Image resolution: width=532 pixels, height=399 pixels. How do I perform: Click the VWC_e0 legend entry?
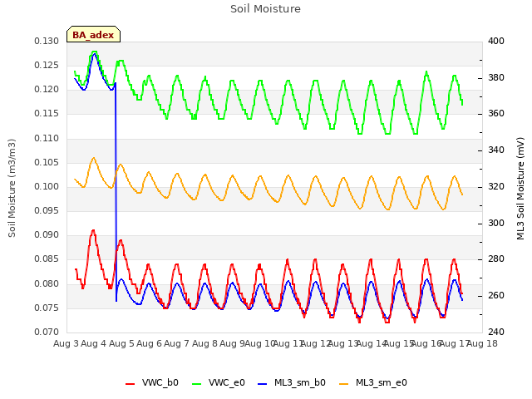tap(218, 382)
